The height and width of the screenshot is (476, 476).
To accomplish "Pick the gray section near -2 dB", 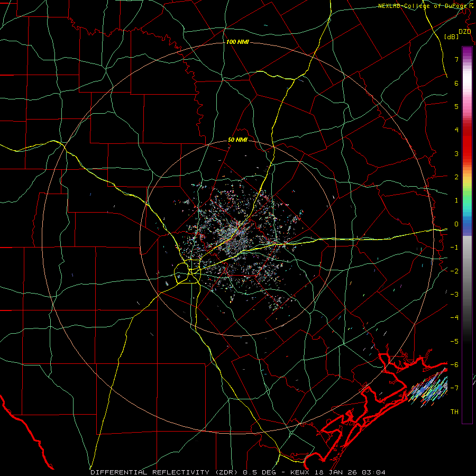I will 467,270.
